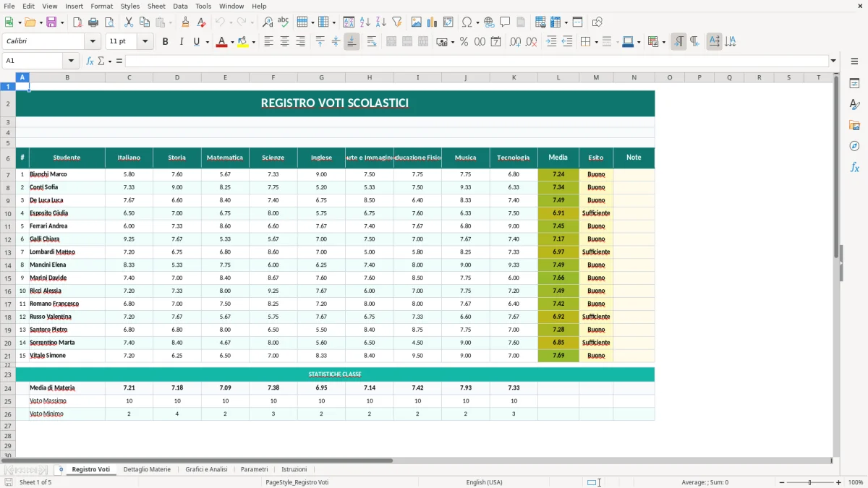Open the Format menu
Image resolution: width=868 pixels, height=488 pixels.
coord(101,6)
